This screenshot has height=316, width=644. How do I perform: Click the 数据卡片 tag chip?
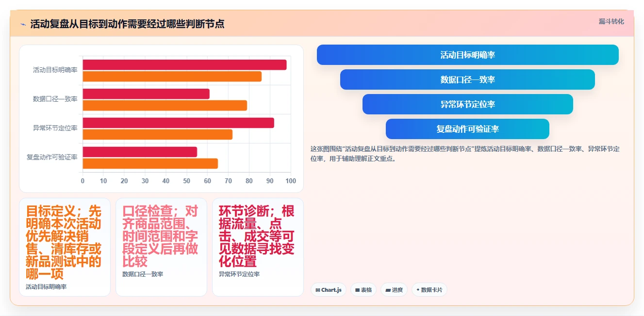point(429,290)
